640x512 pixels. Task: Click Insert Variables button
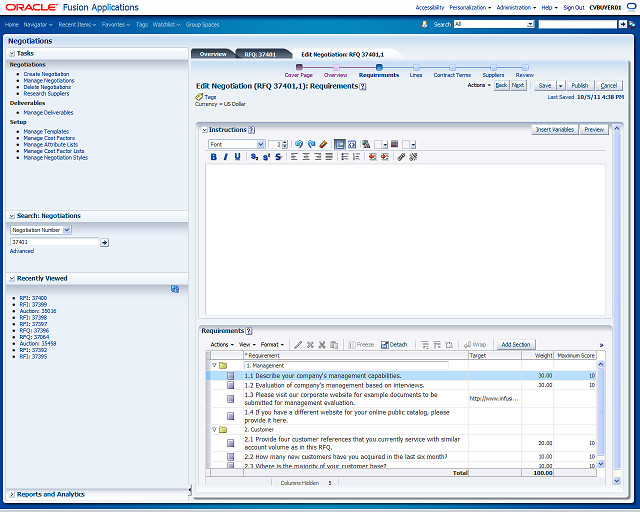(555, 129)
